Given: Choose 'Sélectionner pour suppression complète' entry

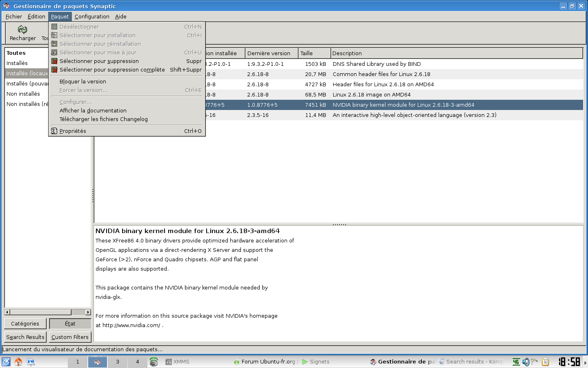Looking at the screenshot, I should click(127, 70).
